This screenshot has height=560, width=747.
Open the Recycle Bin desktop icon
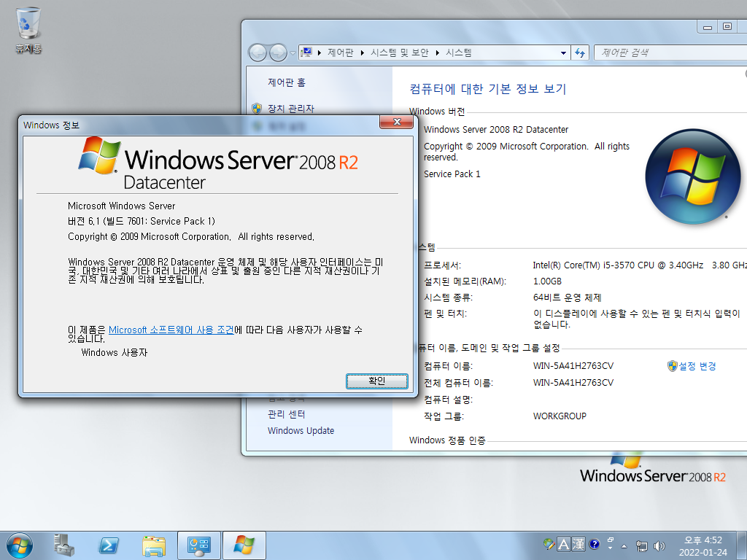click(28, 29)
